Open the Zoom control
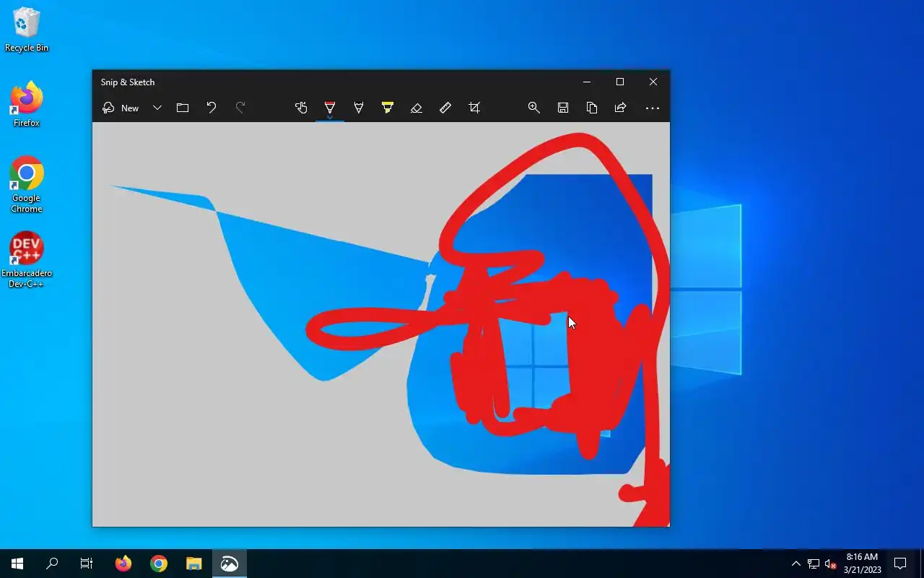The width and height of the screenshot is (924, 578). click(x=534, y=108)
